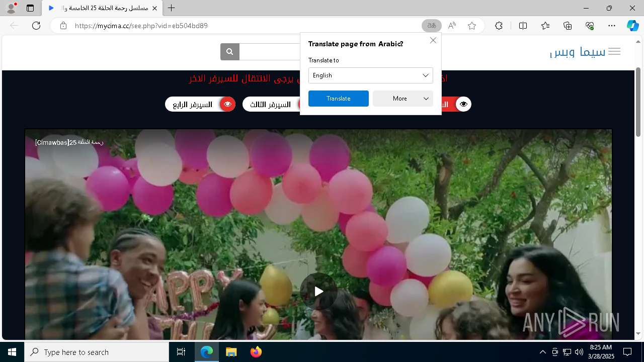Open network settings tray icon
Image resolution: width=644 pixels, height=362 pixels.
567,352
